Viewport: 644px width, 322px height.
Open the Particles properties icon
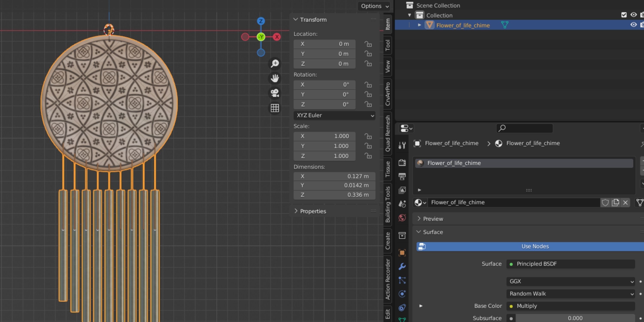(x=402, y=280)
